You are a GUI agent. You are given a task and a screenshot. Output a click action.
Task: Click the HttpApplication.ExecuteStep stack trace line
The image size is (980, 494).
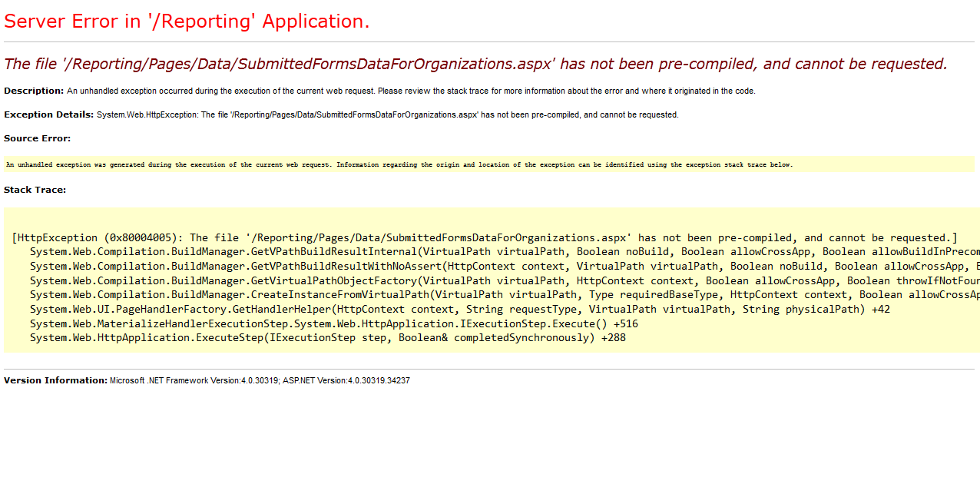327,337
